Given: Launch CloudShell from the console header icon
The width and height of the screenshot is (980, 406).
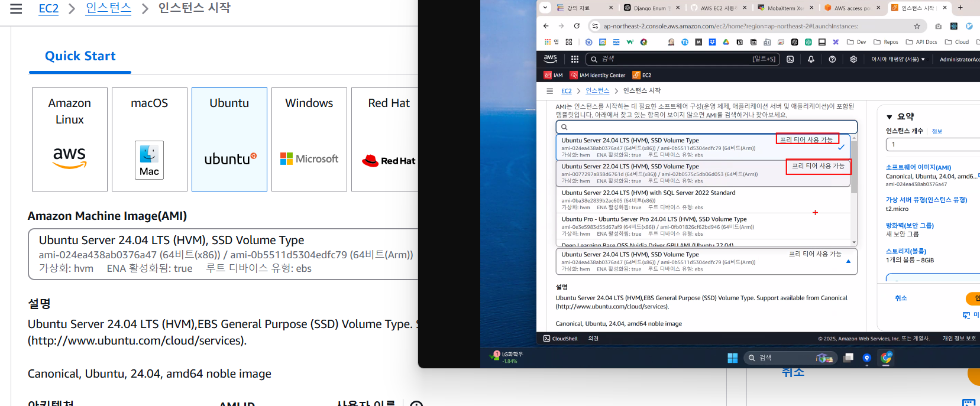Looking at the screenshot, I should click(x=790, y=59).
